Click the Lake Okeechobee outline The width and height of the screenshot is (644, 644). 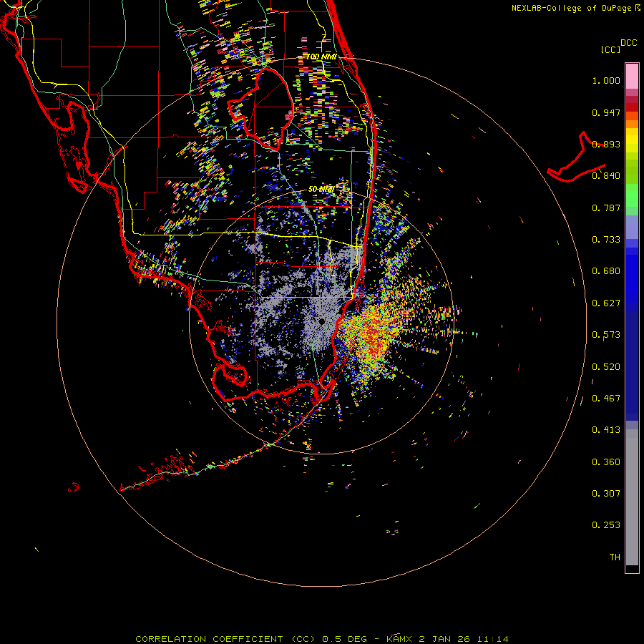[x=261, y=109]
